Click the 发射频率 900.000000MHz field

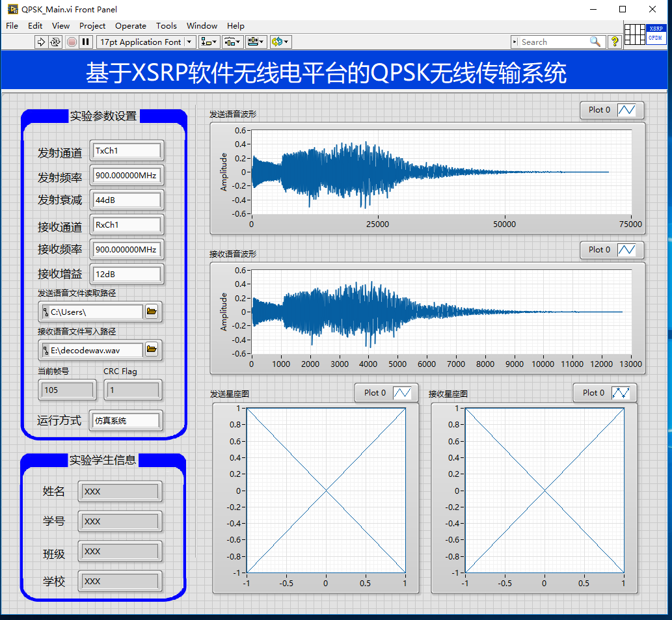coord(127,176)
